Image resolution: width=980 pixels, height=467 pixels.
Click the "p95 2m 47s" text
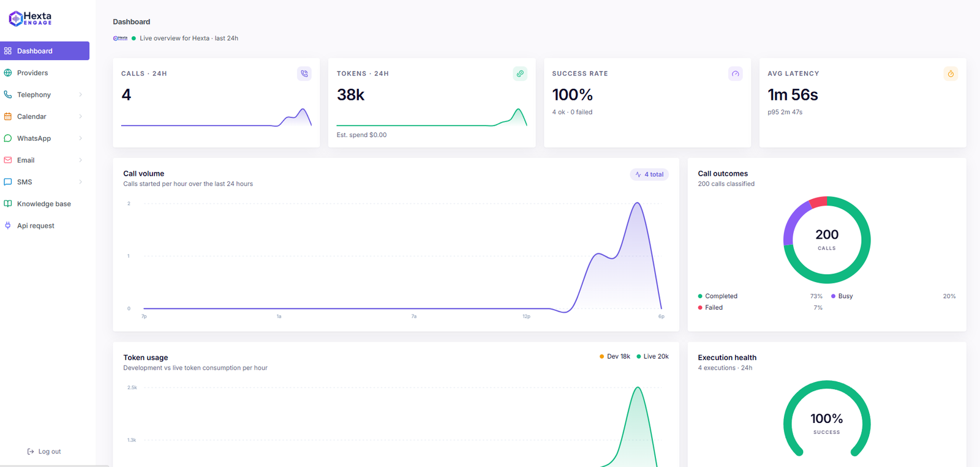[785, 112]
